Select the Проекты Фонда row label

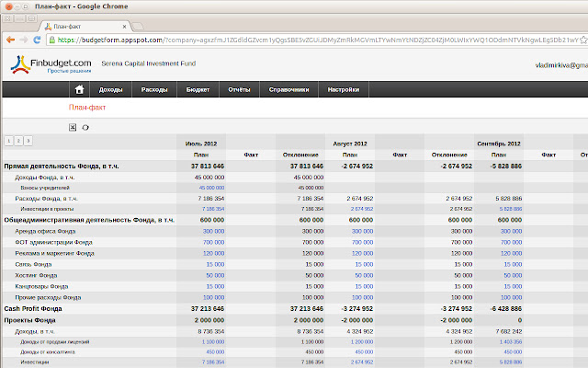click(x=29, y=320)
